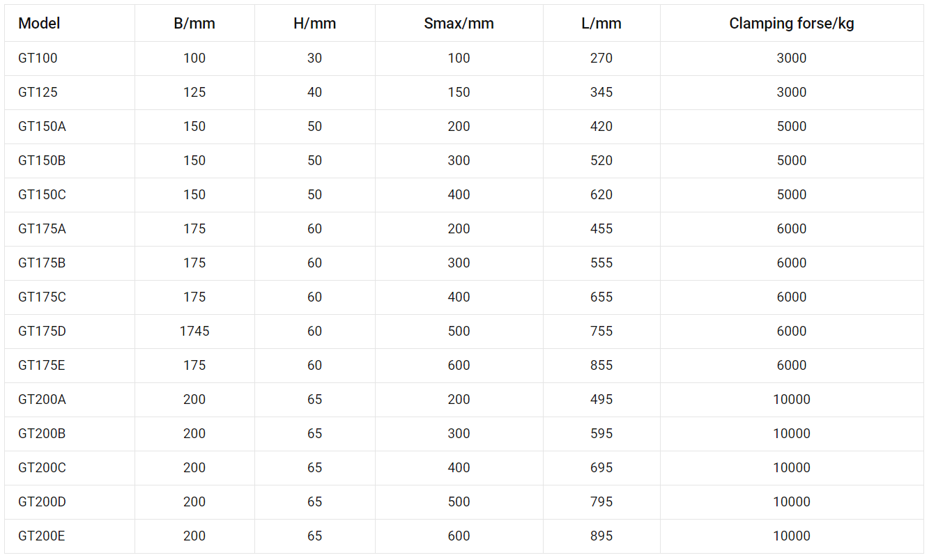Select the 755 length value
Image resolution: width=929 pixels, height=560 pixels.
coord(601,331)
